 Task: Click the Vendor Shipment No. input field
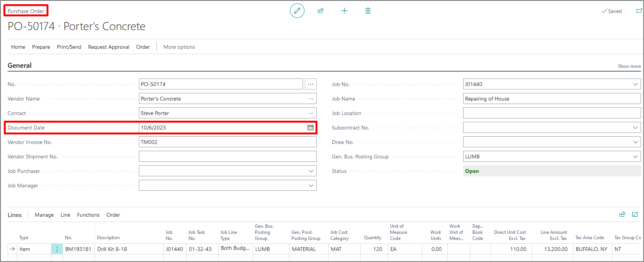tap(227, 157)
